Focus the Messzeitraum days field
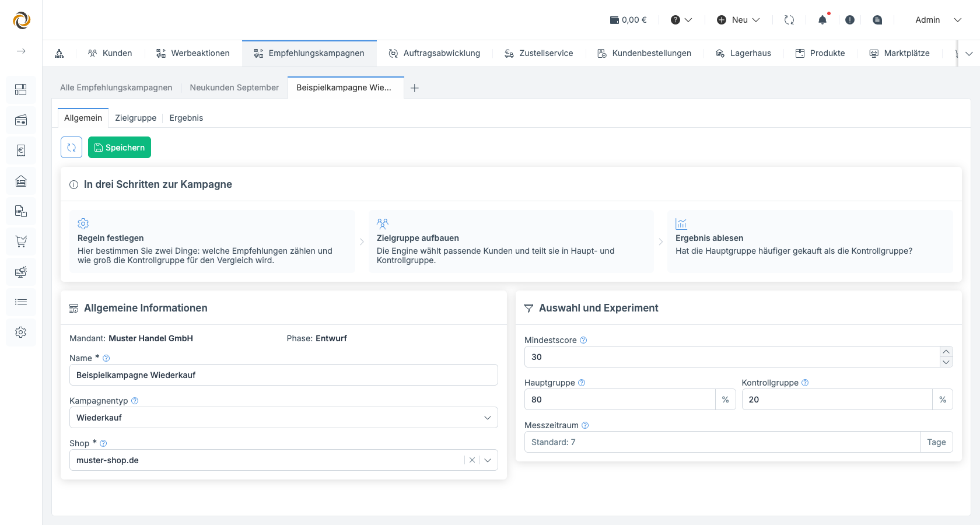The width and height of the screenshot is (980, 525). (722, 442)
